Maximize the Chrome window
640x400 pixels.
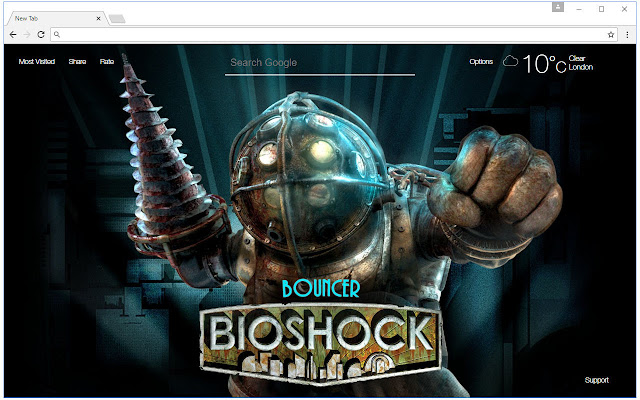[601, 9]
